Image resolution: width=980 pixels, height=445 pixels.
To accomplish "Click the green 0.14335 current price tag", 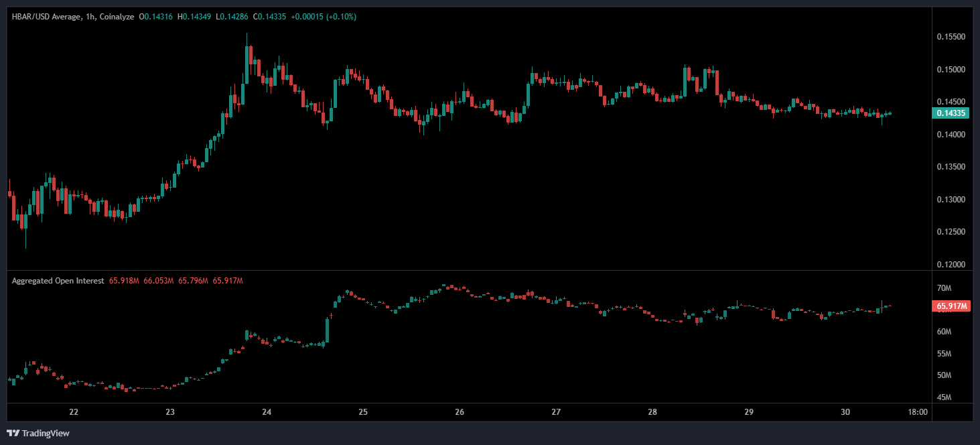I will (x=950, y=113).
